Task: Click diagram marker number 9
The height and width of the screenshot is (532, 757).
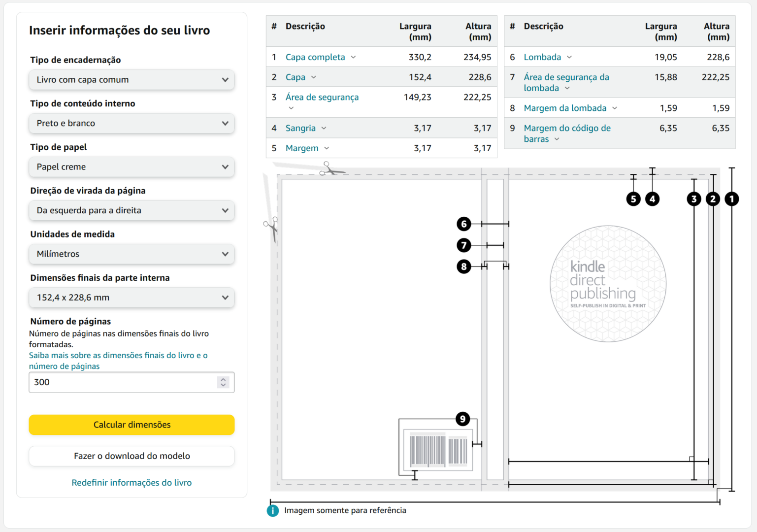Action: 462,419
